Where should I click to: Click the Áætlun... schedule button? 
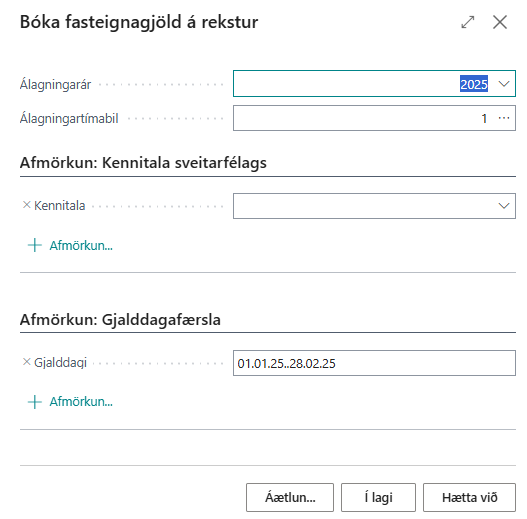tap(290, 497)
